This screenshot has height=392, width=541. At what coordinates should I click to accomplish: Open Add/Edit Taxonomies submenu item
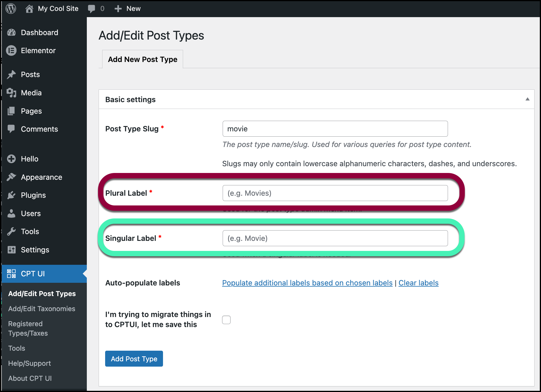(x=42, y=309)
